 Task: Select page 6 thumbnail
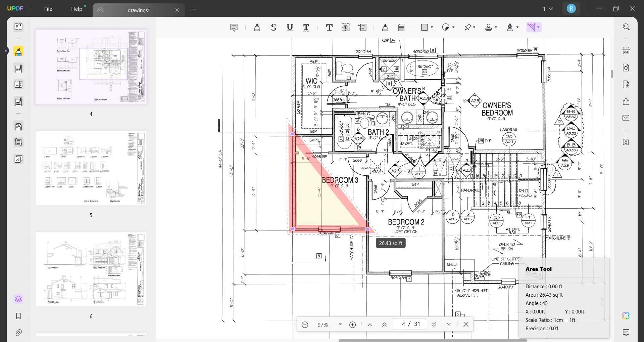pos(91,269)
